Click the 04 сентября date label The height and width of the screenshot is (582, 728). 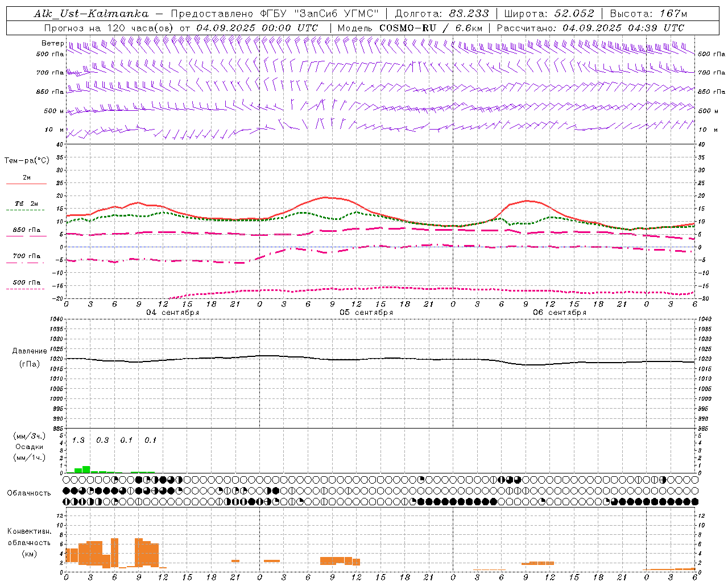tap(173, 313)
